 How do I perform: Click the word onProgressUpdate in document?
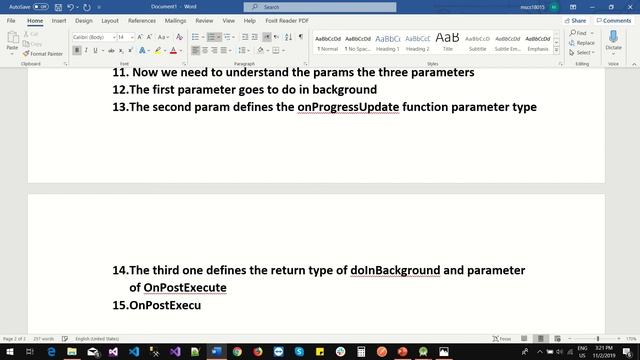(348, 107)
